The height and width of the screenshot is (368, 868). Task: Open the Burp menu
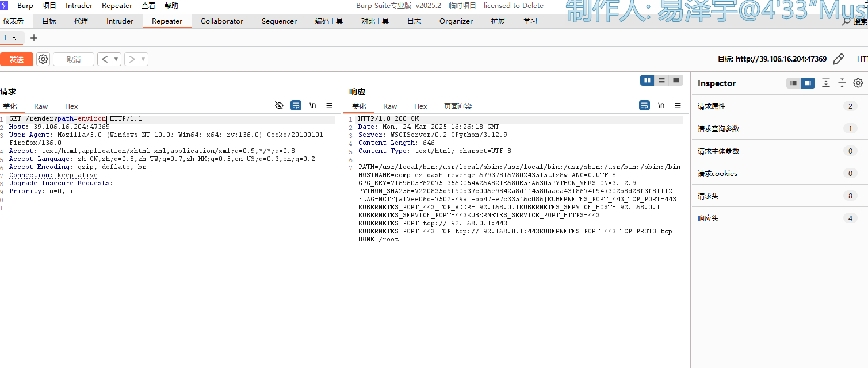pos(25,6)
